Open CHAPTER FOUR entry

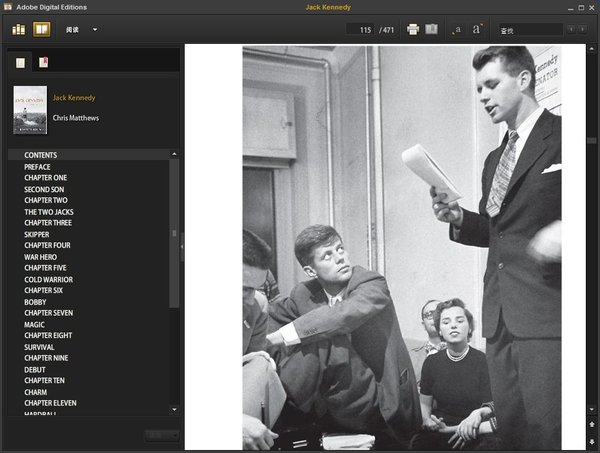tap(47, 245)
